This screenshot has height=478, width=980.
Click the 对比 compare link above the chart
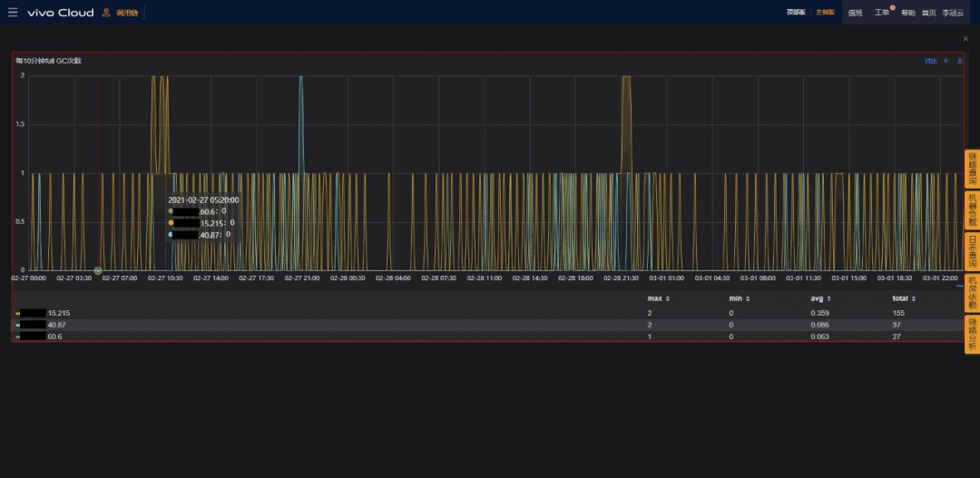930,62
